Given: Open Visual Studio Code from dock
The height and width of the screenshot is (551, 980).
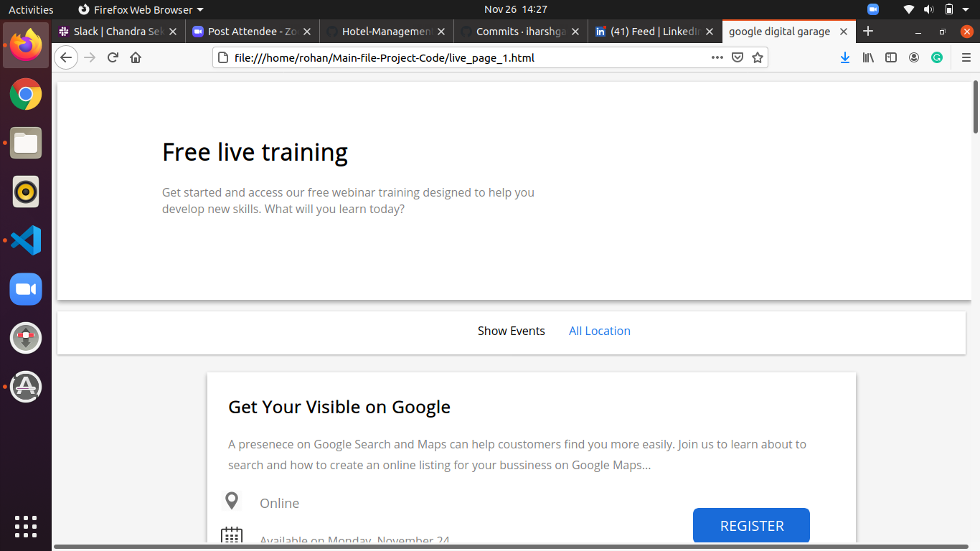Looking at the screenshot, I should (26, 240).
